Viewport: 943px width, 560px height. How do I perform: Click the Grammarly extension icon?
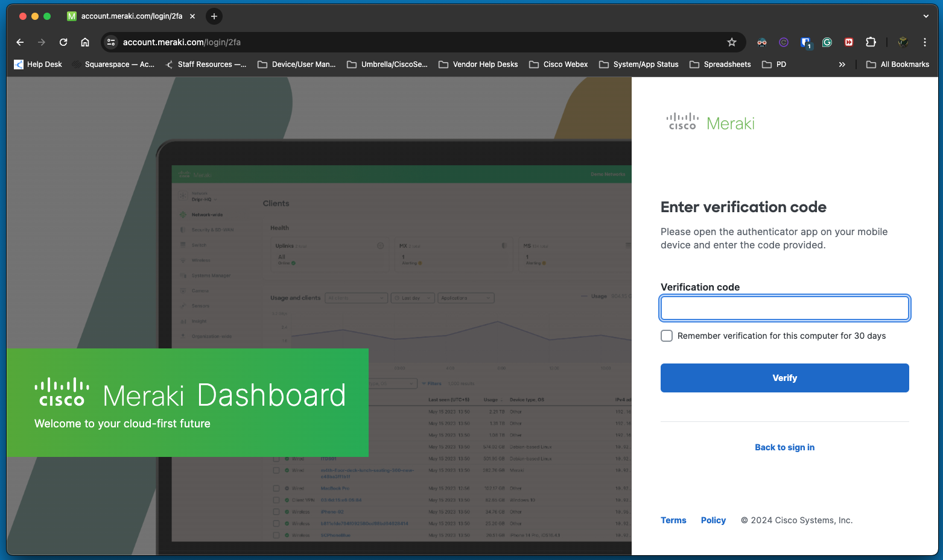pos(827,42)
